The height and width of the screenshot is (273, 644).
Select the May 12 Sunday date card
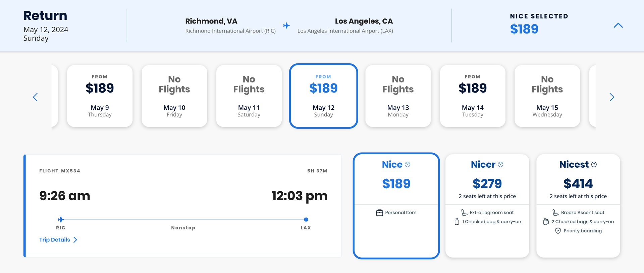324,96
